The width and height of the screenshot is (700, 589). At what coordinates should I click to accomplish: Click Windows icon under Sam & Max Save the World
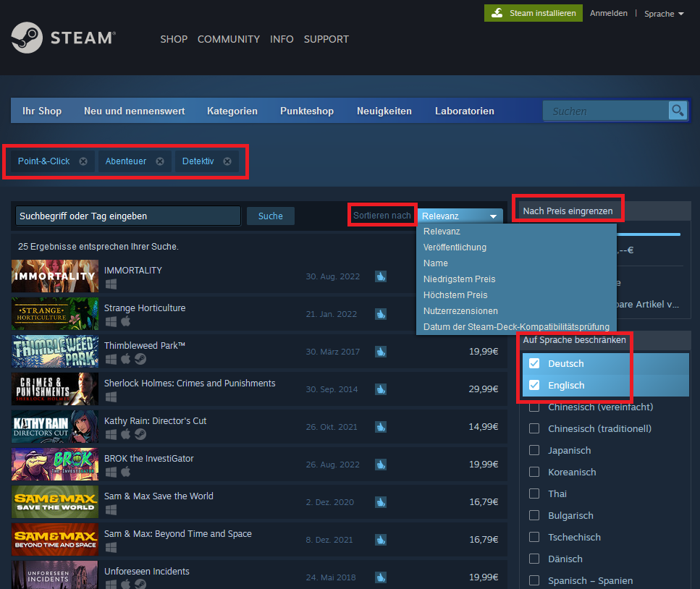[x=111, y=509]
